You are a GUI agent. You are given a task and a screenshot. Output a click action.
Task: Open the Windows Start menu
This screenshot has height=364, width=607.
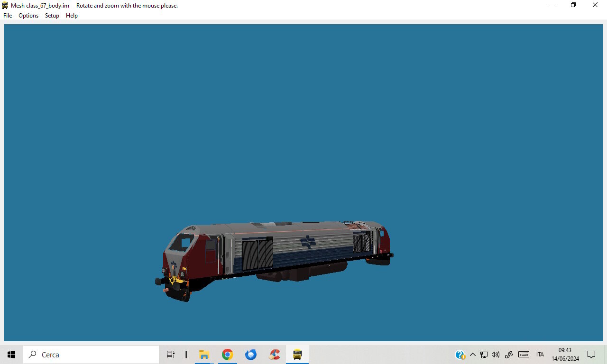(11, 355)
